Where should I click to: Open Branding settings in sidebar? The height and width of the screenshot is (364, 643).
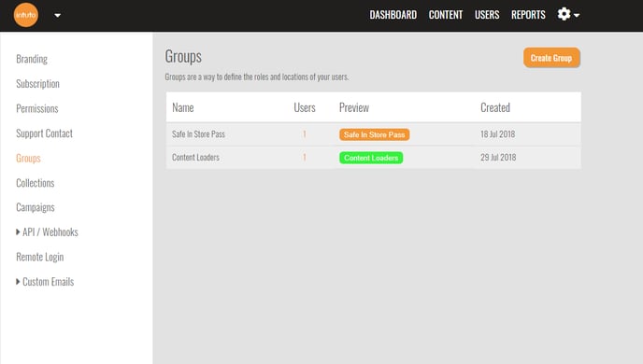point(32,59)
